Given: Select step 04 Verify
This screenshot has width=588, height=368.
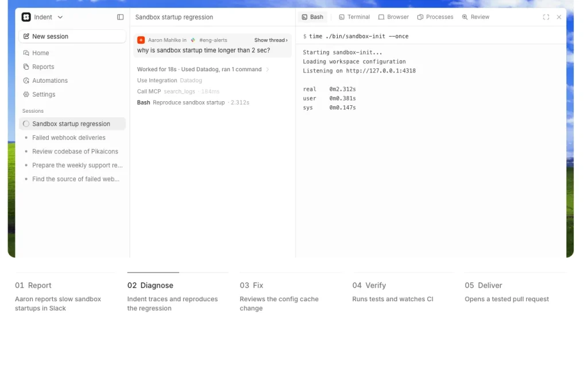Looking at the screenshot, I should pos(369,285).
